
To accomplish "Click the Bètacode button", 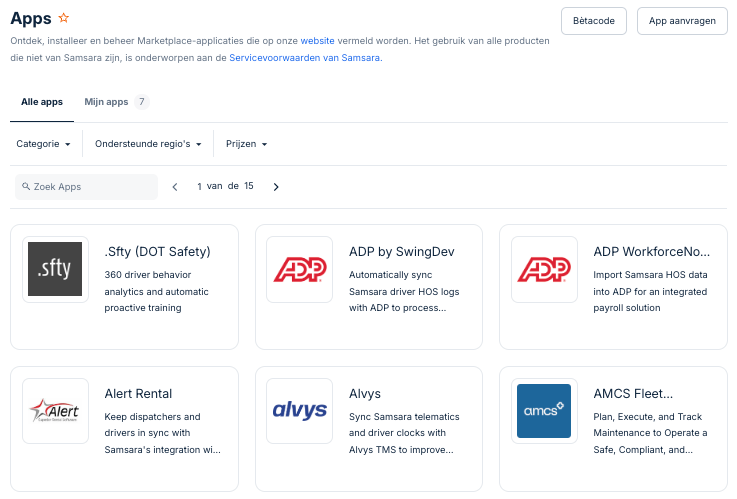I will click(594, 21).
